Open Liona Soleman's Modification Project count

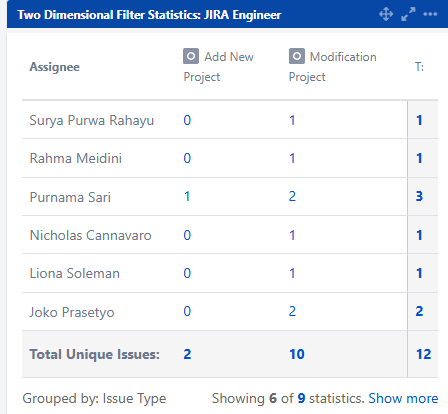point(292,273)
